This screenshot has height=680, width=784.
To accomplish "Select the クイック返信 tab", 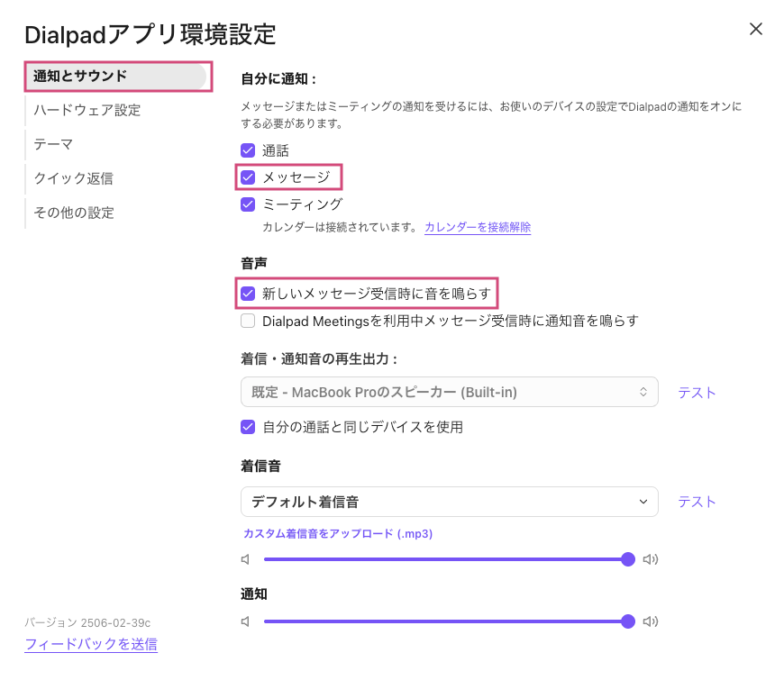I will [73, 178].
